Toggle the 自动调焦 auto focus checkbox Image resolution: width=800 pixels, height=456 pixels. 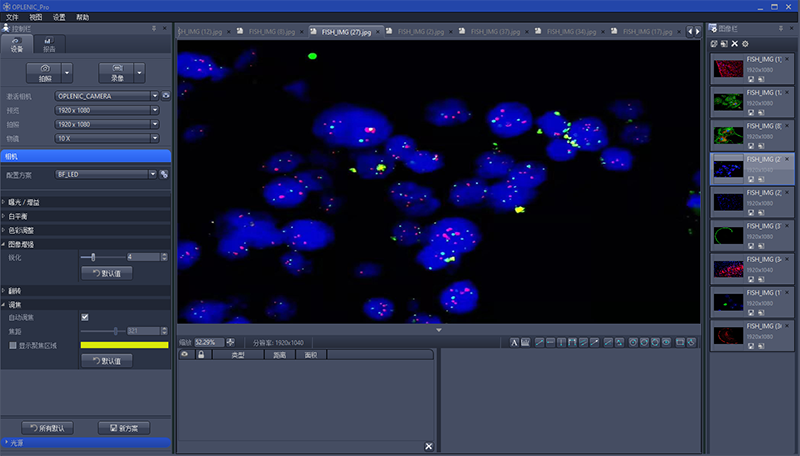[x=85, y=317]
